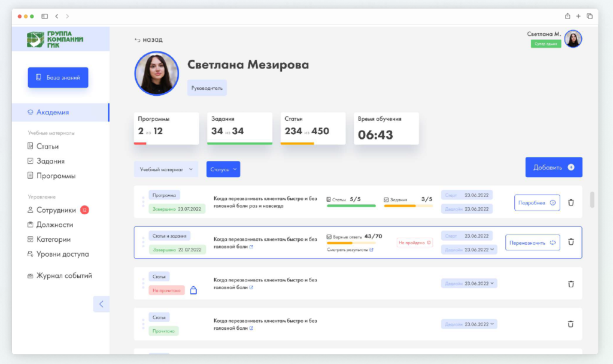Open the external link icon in Не прочитано row title
Screen dimensions: 613x364
pyautogui.click(x=251, y=287)
